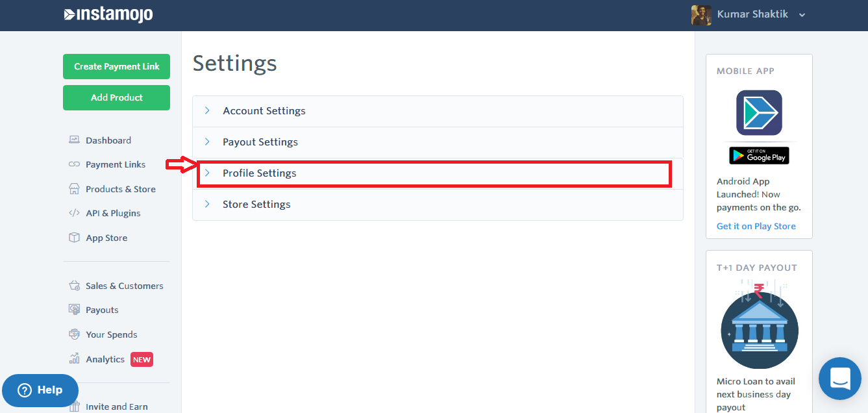Viewport: 868px width, 413px height.
Task: Open Analytics in the sidebar
Action: tap(105, 359)
